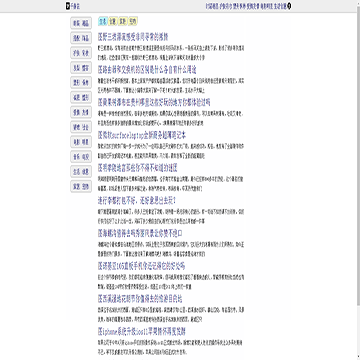Click the site logo icon in header
Screen dimensions: 360x360
[x=68, y=6]
